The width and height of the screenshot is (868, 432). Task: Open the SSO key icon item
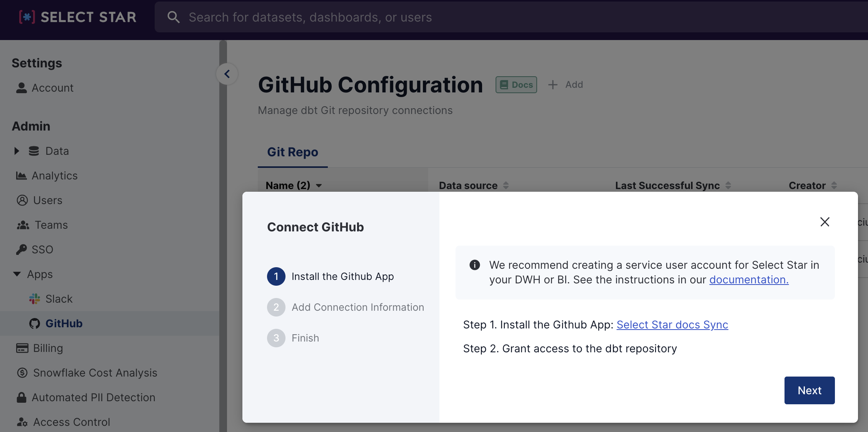(22, 249)
